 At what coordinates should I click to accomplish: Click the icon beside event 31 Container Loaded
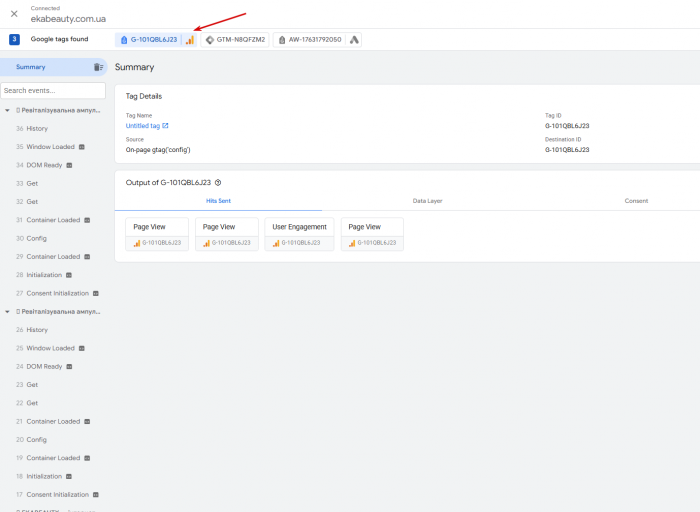tap(87, 220)
